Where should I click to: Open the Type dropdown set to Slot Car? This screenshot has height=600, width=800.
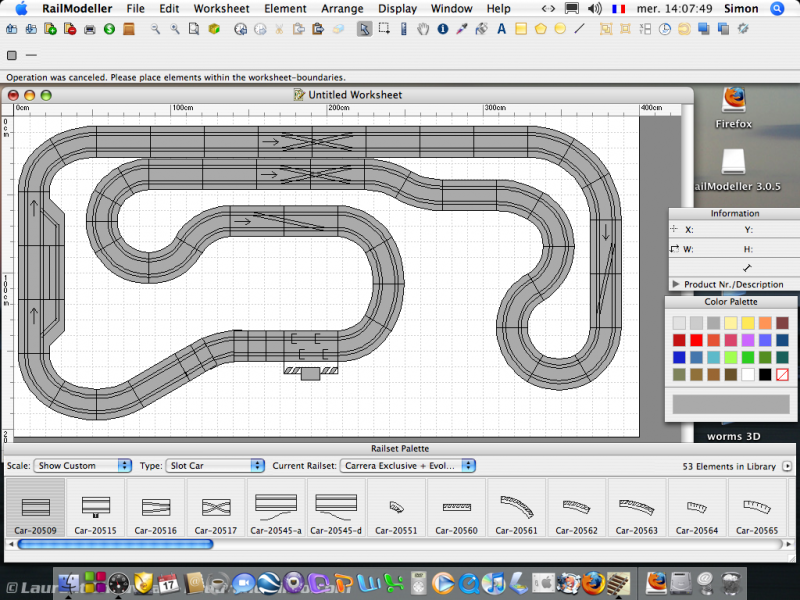(215, 466)
